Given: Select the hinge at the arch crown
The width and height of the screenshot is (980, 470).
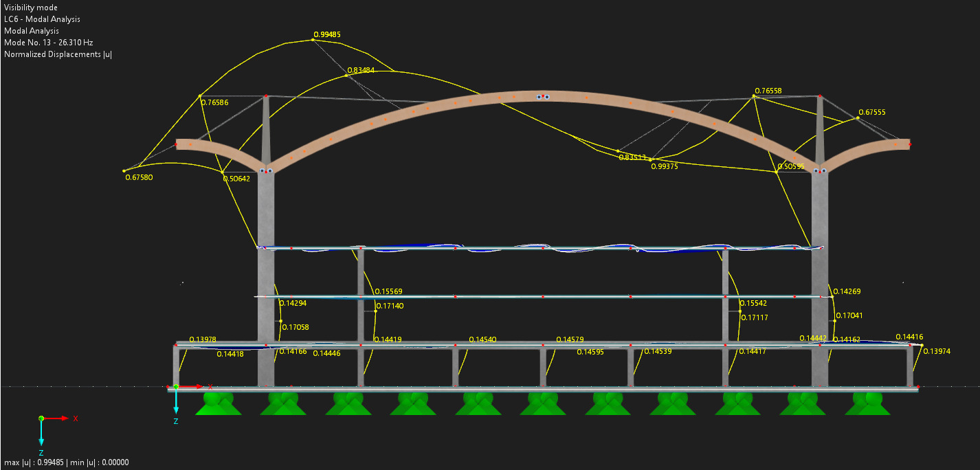Looking at the screenshot, I should (x=543, y=97).
